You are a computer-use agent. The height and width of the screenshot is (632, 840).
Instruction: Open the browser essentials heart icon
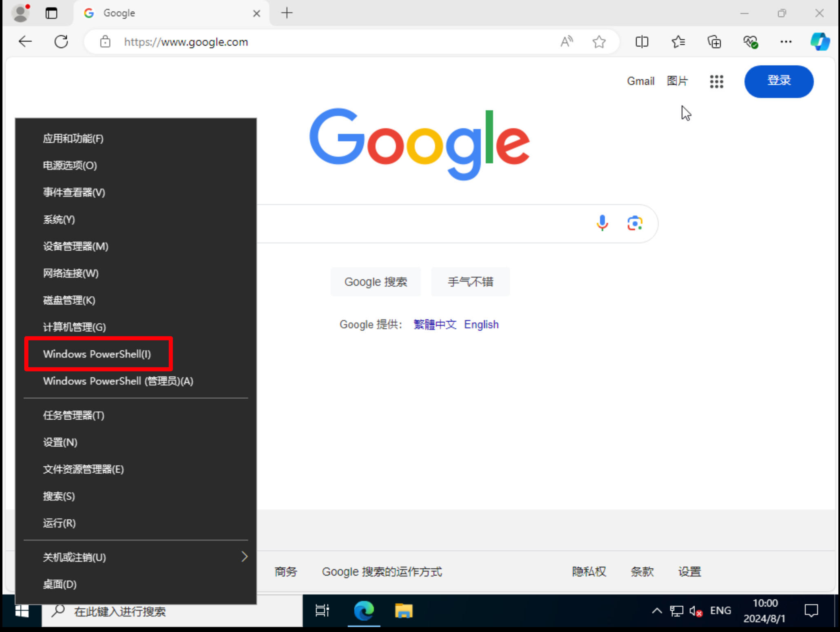click(750, 42)
